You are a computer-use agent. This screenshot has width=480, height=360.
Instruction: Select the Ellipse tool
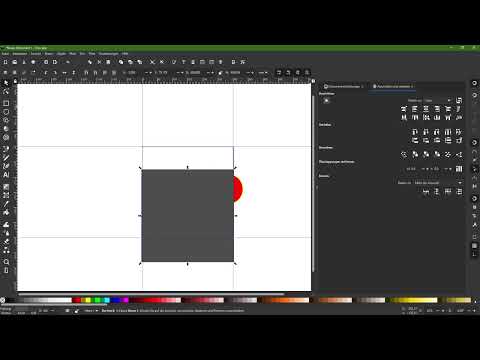click(x=6, y=112)
